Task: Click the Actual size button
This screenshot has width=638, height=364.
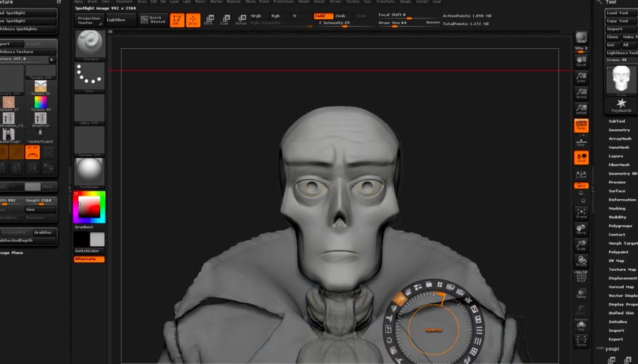Action: (581, 93)
